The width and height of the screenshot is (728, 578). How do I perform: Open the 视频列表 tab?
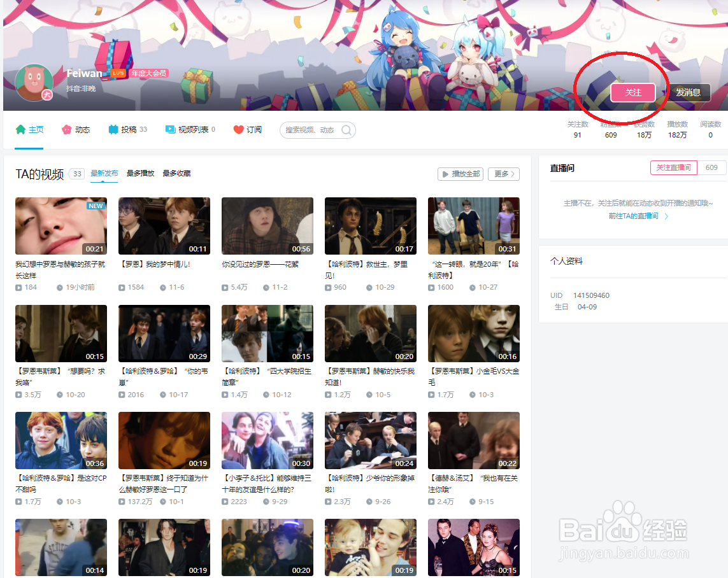[x=190, y=129]
